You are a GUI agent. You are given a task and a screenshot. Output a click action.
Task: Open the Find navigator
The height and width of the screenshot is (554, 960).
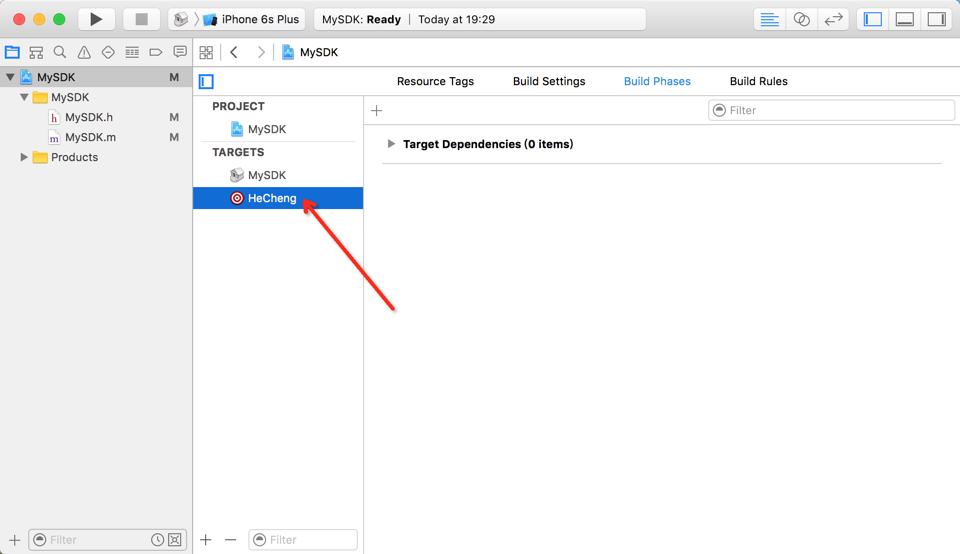[60, 52]
